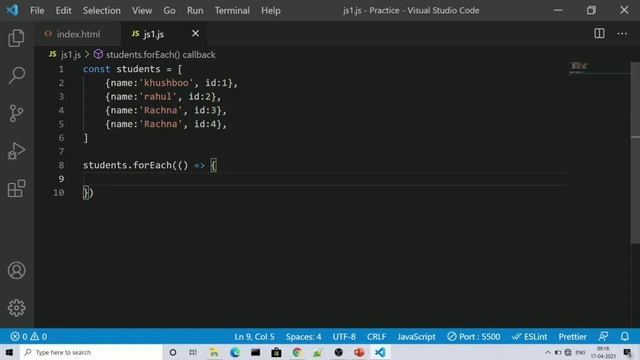Open the Selection menu
This screenshot has height=360, width=640.
click(102, 10)
